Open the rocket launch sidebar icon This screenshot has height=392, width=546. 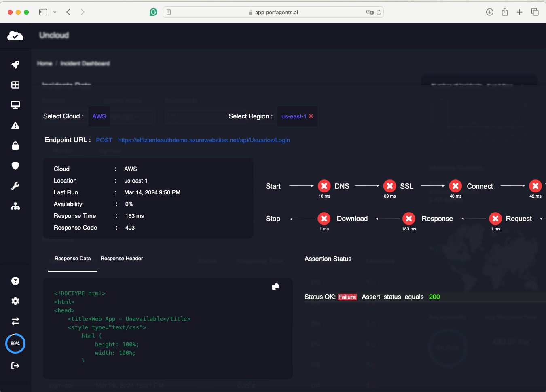(x=15, y=65)
